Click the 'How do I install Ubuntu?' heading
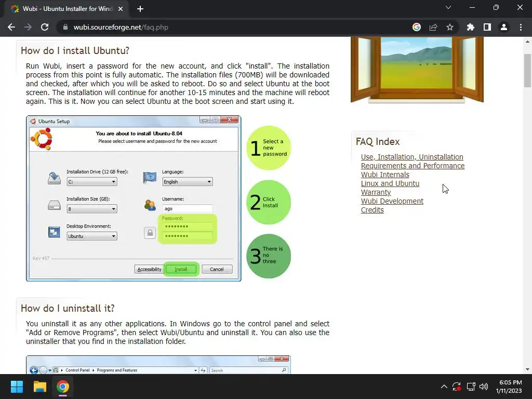The height and width of the screenshot is (399, 532). (x=75, y=50)
